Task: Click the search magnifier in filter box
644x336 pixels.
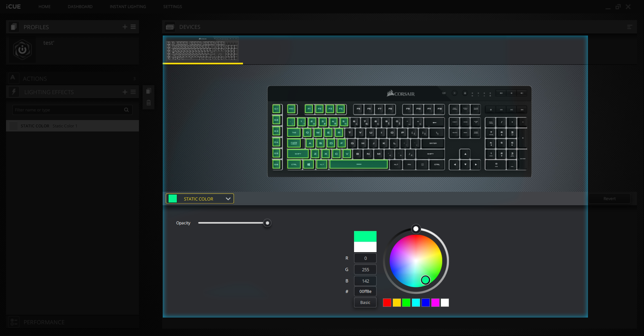Action: (x=127, y=110)
